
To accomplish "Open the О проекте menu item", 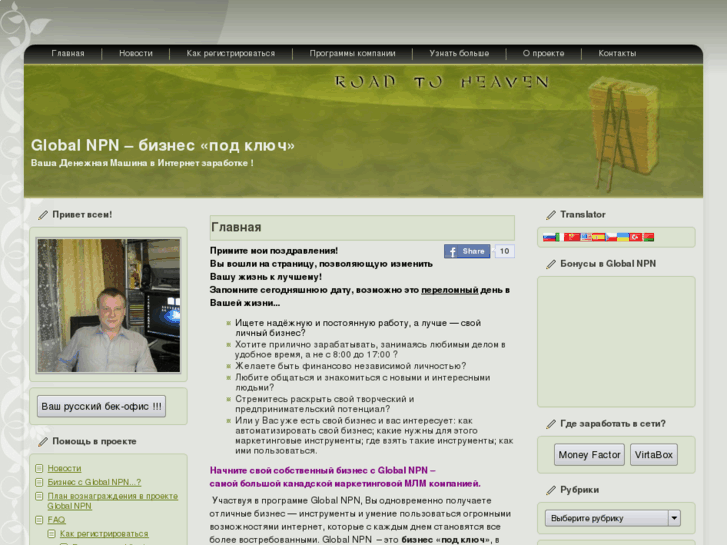I will coord(543,53).
